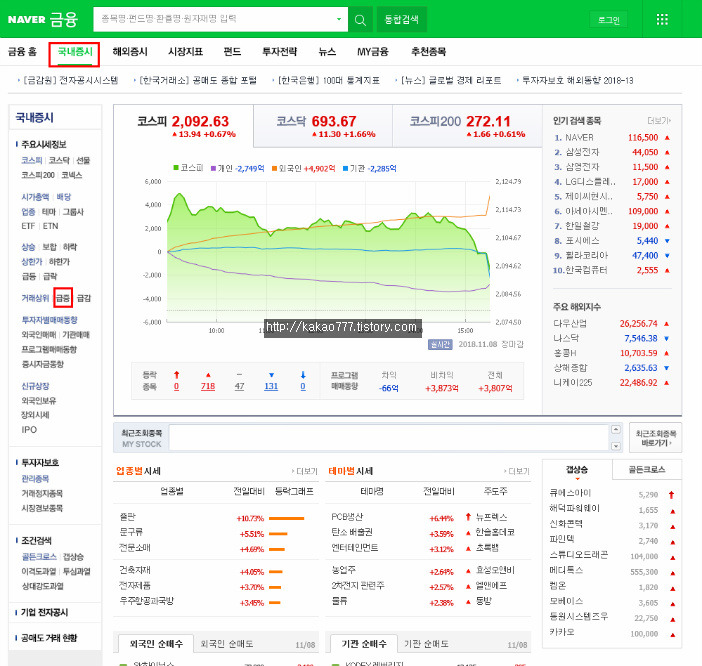Select the 골든크로스 tab
The image size is (702, 666).
coord(646,470)
